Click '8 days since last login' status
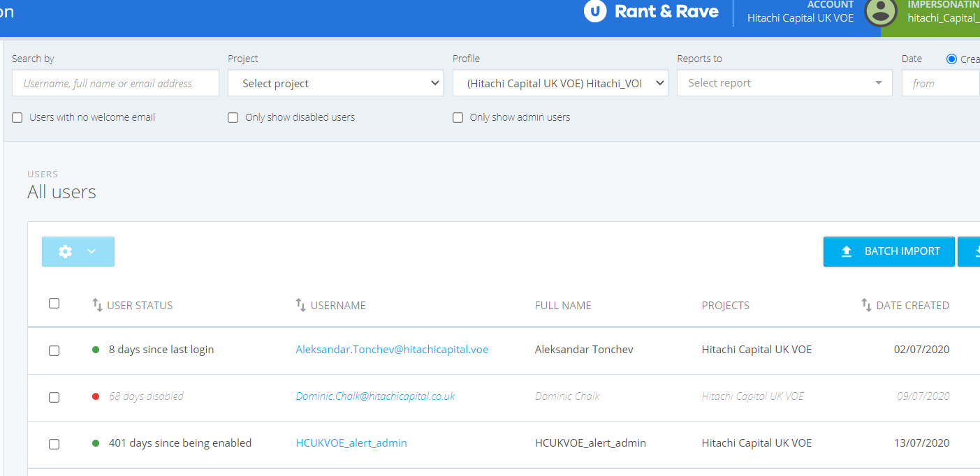 [161, 350]
